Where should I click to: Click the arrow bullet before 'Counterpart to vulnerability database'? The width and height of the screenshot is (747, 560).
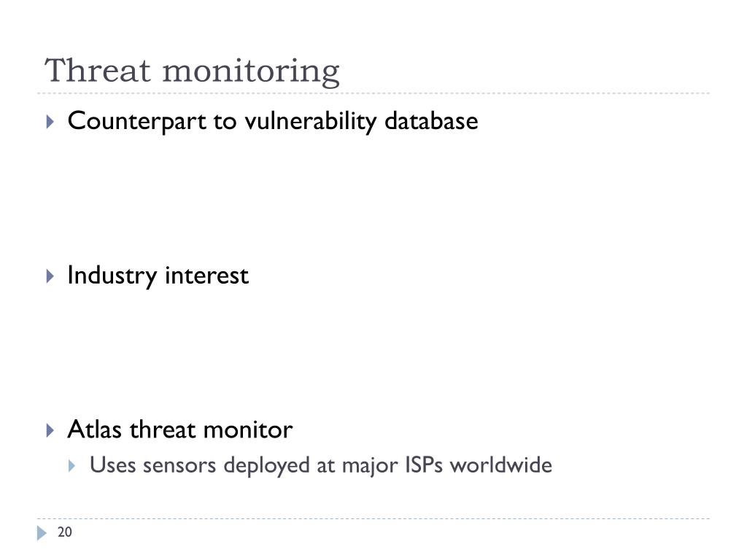(50, 122)
